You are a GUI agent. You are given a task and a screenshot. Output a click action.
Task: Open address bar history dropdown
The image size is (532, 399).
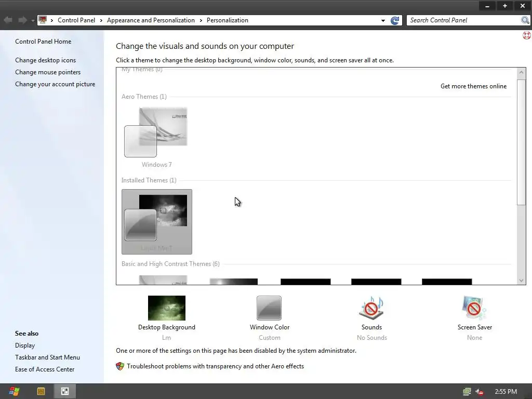click(x=383, y=20)
